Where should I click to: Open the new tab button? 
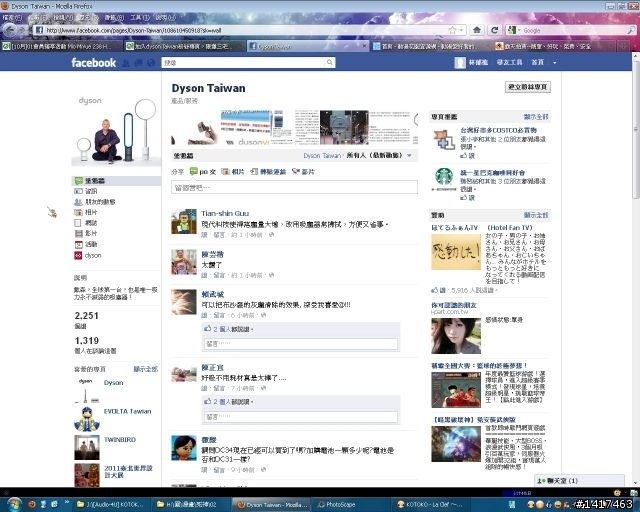point(623,46)
